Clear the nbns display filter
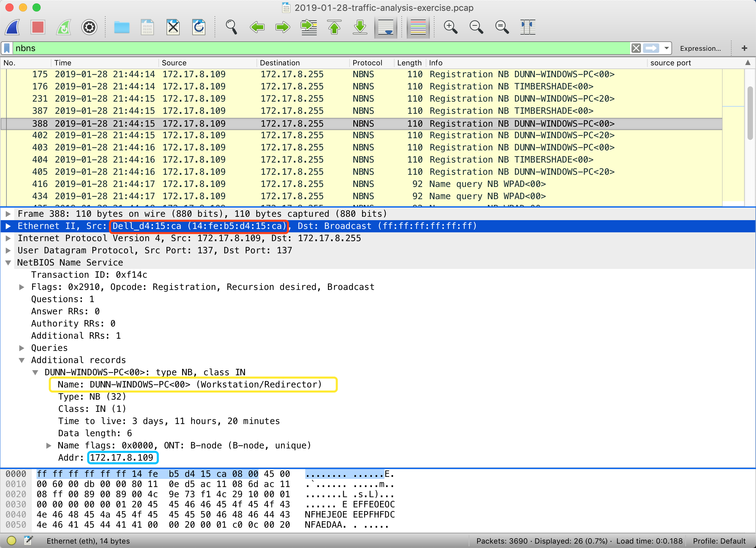Screen dimensions: 756x548 (636, 48)
